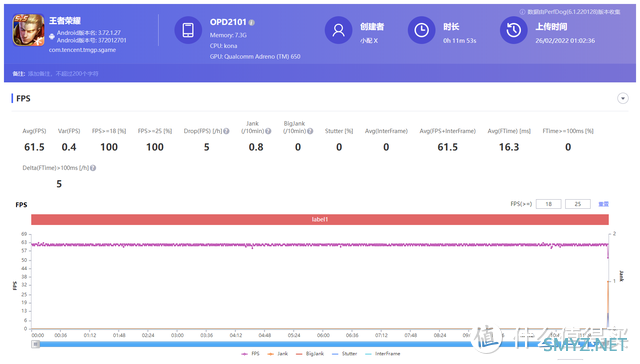640x364 pixels.
Task: Toggle the FPS series in legend
Action: coord(250,354)
